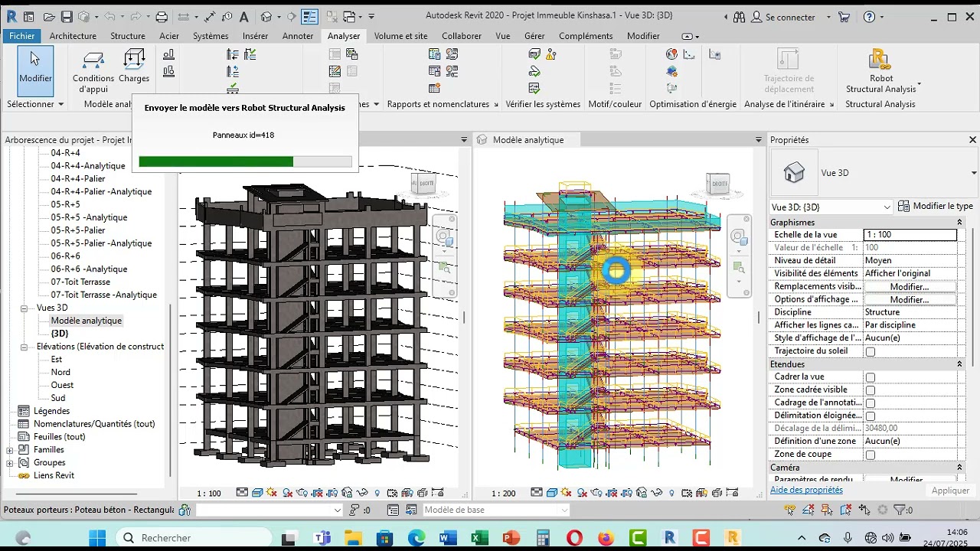980x551 pixels.
Task: Click warning triangle icon in Vérifier les systèmes
Action: pos(551,54)
